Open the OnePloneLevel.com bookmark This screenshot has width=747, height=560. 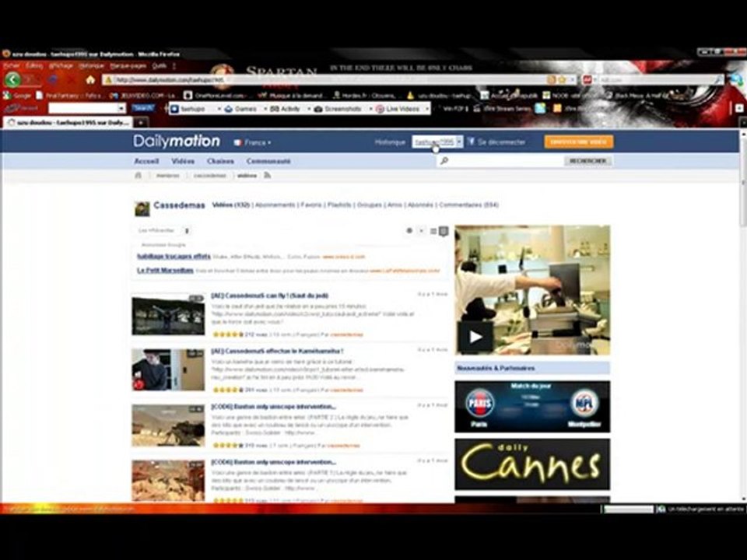216,96
